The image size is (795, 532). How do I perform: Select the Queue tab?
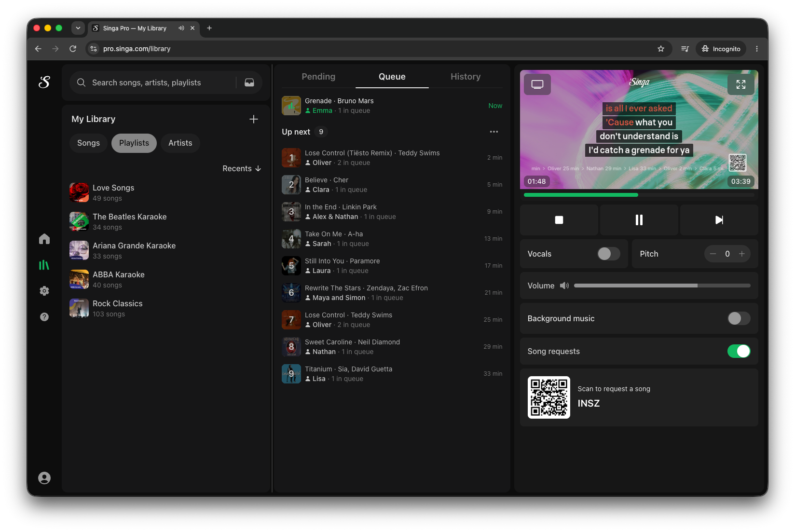[x=392, y=77]
